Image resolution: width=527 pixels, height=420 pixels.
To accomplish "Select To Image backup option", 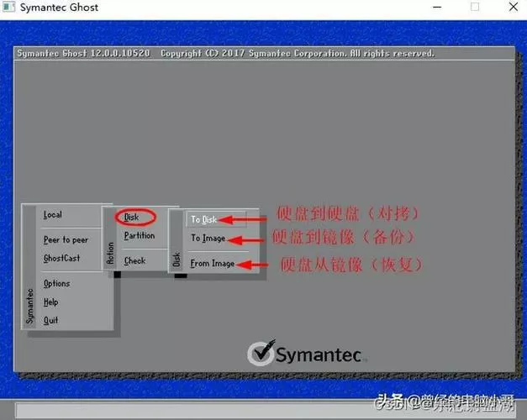I will tap(208, 238).
